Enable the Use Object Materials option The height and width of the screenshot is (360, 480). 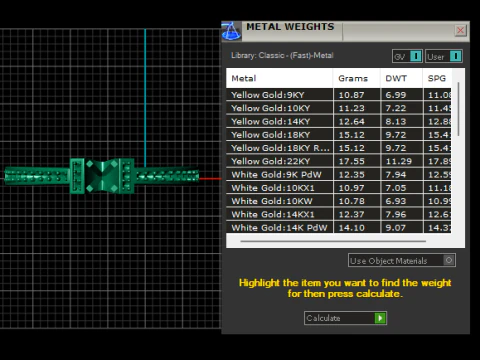[x=402, y=260]
